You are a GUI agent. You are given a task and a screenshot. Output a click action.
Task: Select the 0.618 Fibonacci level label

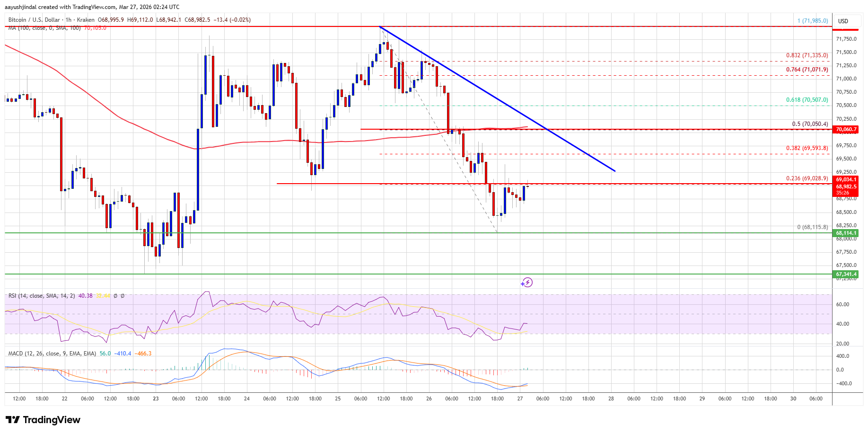point(807,100)
